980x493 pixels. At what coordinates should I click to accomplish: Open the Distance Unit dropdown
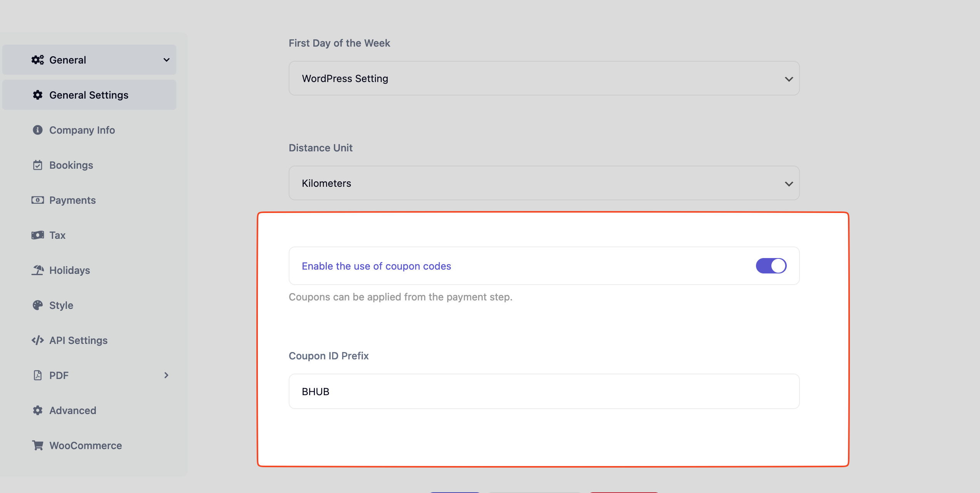544,183
